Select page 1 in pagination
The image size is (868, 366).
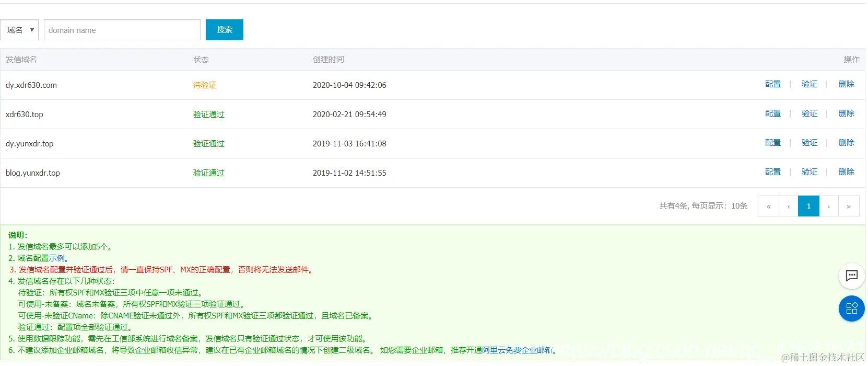click(x=808, y=206)
